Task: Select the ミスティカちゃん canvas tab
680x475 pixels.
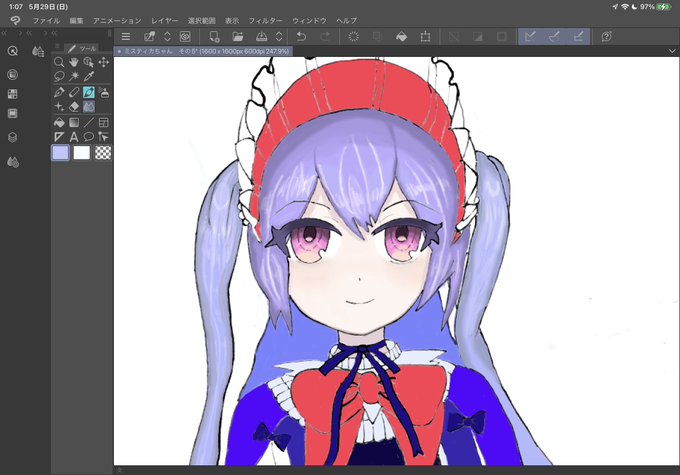Action: coord(203,51)
